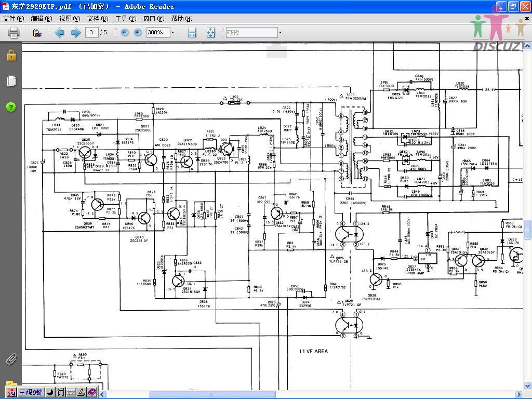The width and height of the screenshot is (532, 399).
Task: Toggle the IME soft keyboard icon
Action: (71, 393)
